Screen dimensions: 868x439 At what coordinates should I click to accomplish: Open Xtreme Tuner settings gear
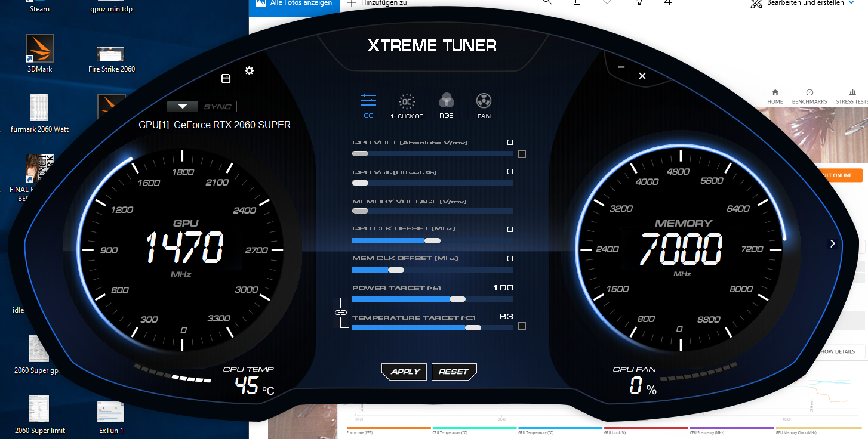click(250, 71)
